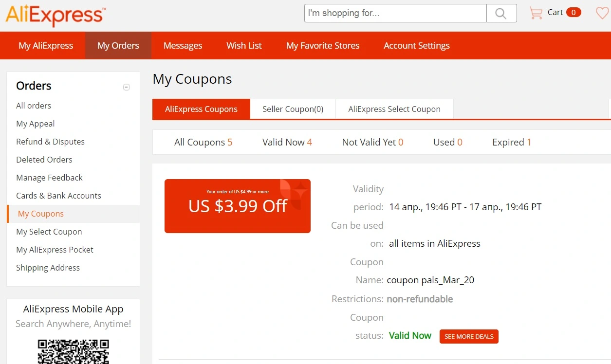Click the SEE MORE DEALS button

tap(469, 336)
